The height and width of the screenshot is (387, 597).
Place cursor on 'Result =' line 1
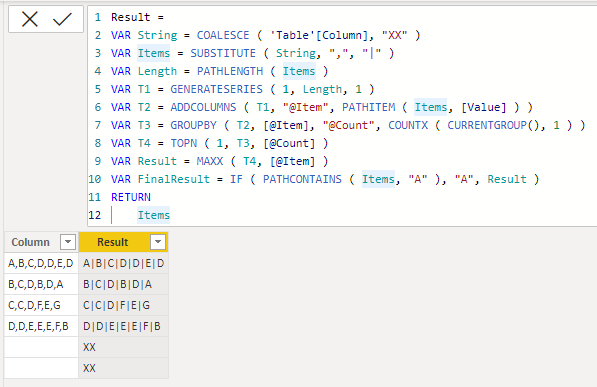[x=137, y=17]
